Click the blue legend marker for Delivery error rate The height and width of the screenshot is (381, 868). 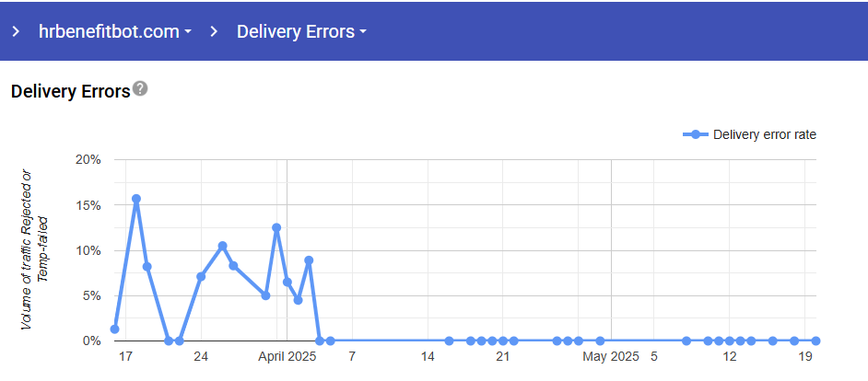tap(697, 134)
